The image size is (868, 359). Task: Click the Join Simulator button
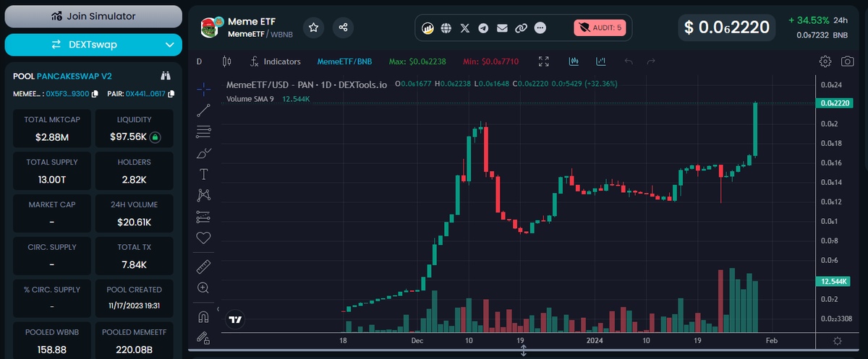[93, 15]
